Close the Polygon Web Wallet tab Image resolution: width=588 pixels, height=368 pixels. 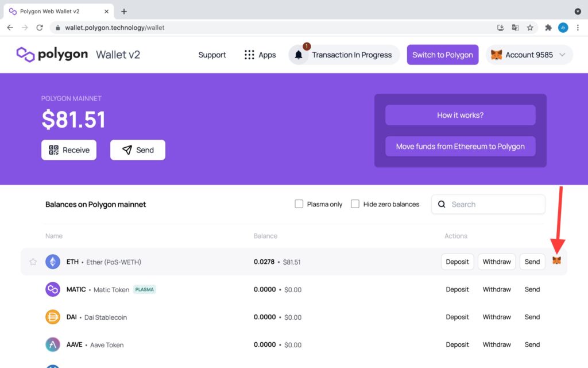coord(106,11)
